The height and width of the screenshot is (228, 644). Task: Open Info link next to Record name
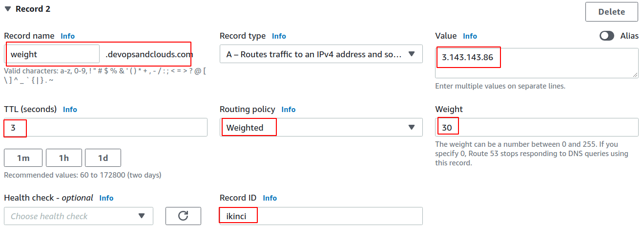click(68, 36)
